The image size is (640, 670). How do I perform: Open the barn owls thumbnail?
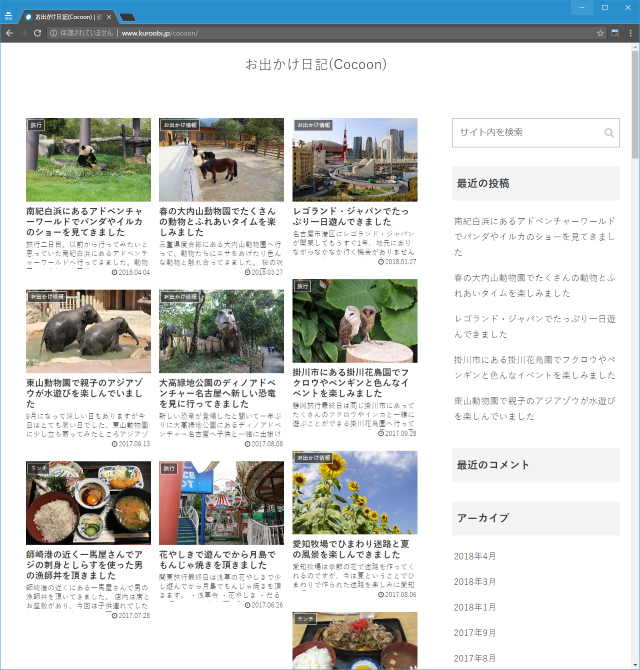coord(355,321)
